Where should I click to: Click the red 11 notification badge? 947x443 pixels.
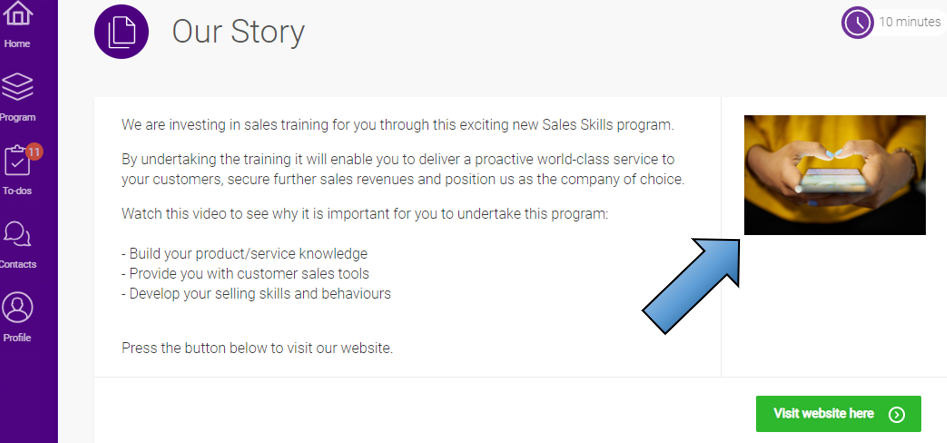[x=34, y=152]
